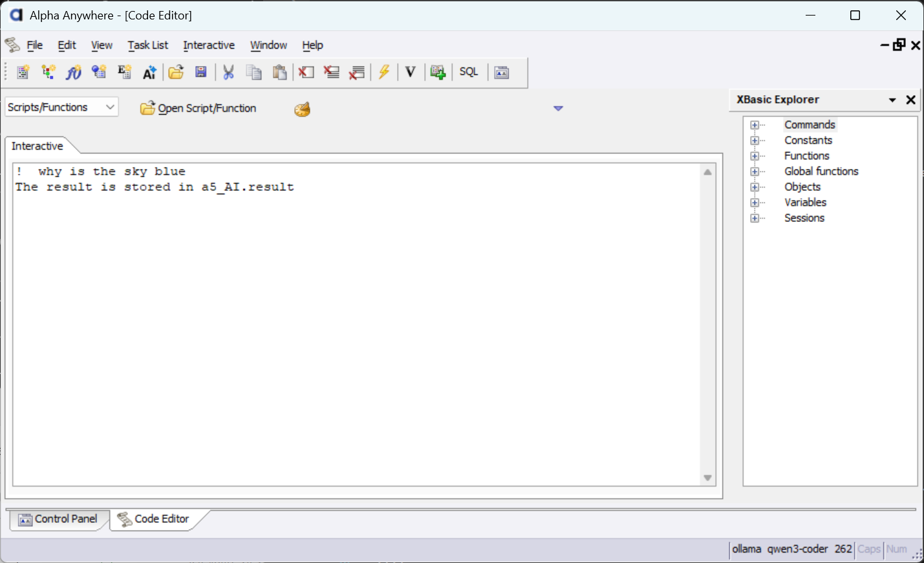Viewport: 924px width, 563px height.
Task: Click the toolbar icon with the letter E
Action: point(124,72)
